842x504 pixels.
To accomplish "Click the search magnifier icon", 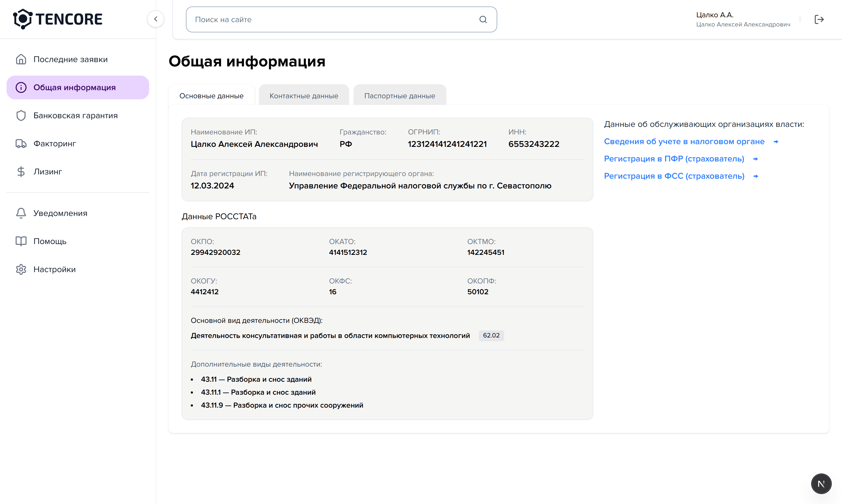I will coord(483,19).
